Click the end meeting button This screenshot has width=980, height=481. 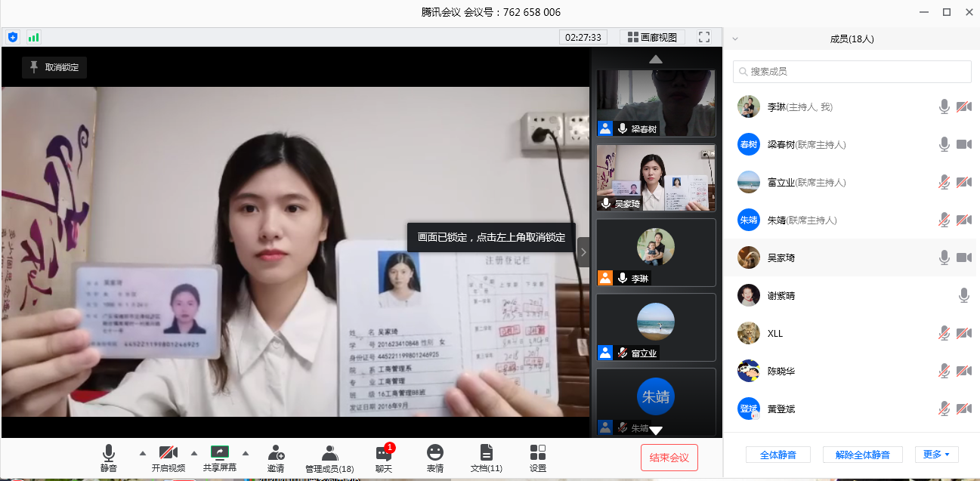tap(669, 458)
